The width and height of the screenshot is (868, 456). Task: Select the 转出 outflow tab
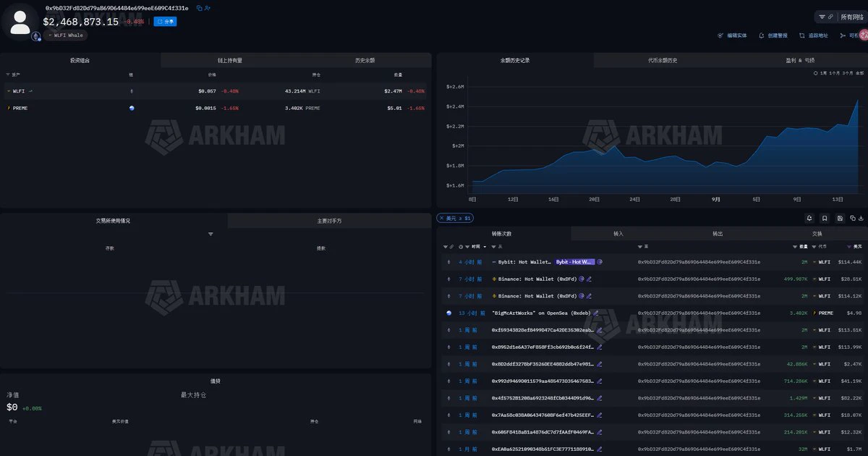pyautogui.click(x=718, y=234)
